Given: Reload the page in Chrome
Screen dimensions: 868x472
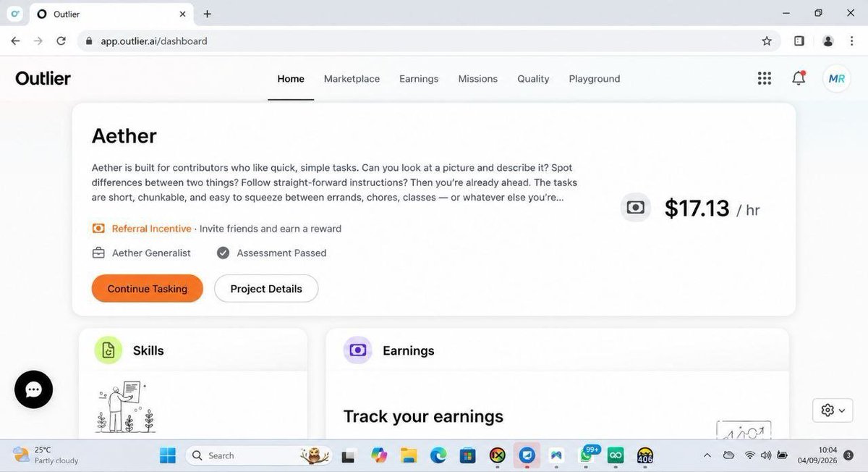Looking at the screenshot, I should pos(61,41).
